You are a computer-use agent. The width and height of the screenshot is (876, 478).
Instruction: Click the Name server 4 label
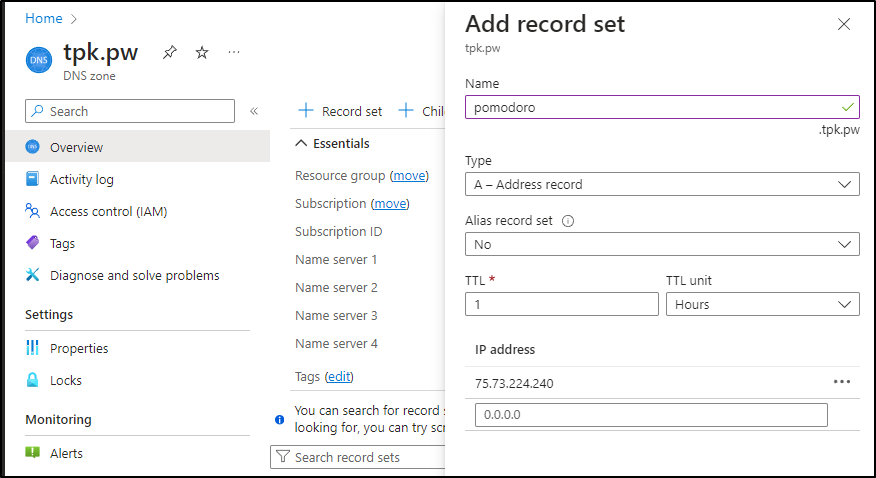336,343
